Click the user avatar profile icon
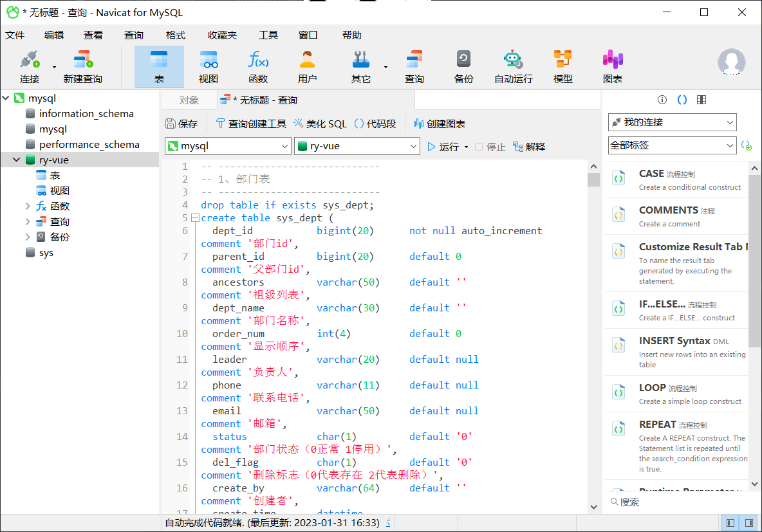 [x=731, y=62]
